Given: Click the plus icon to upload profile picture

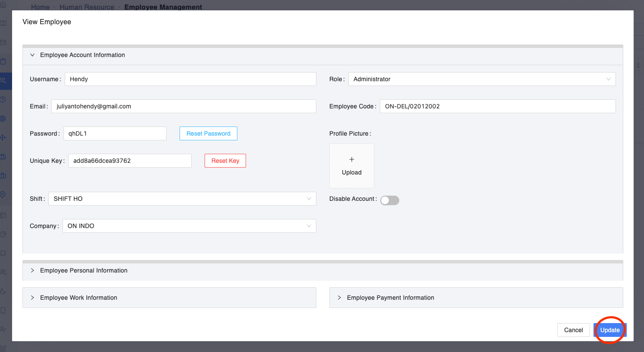Looking at the screenshot, I should [x=351, y=160].
